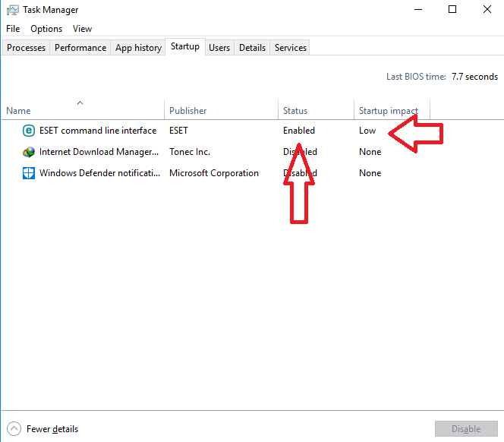
Task: Select the ESET command line interface row name
Action: (x=98, y=131)
